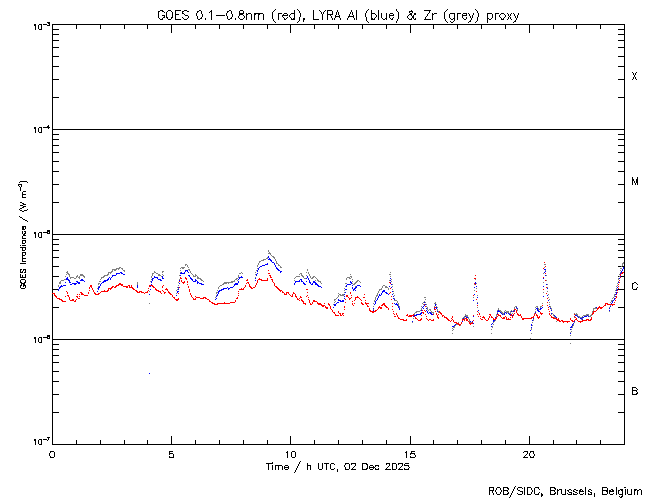Click the horizontal M-class threshold line at 10⁻⁵
Screen dimensions: 650x500
click(x=338, y=234)
